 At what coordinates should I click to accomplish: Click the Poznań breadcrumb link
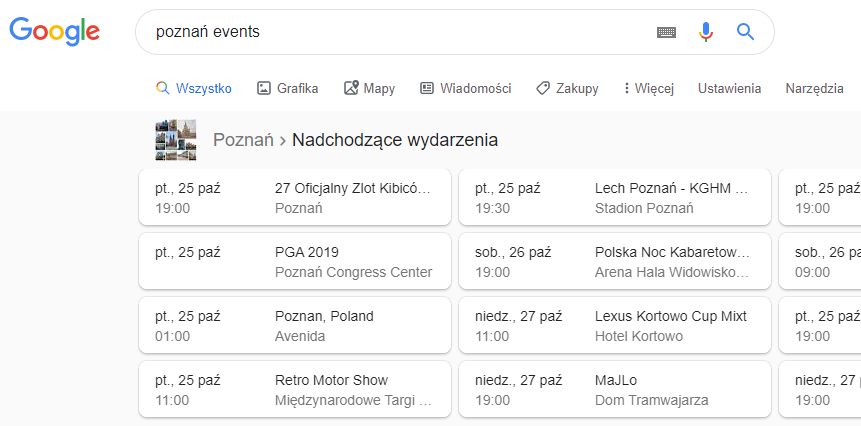click(243, 140)
